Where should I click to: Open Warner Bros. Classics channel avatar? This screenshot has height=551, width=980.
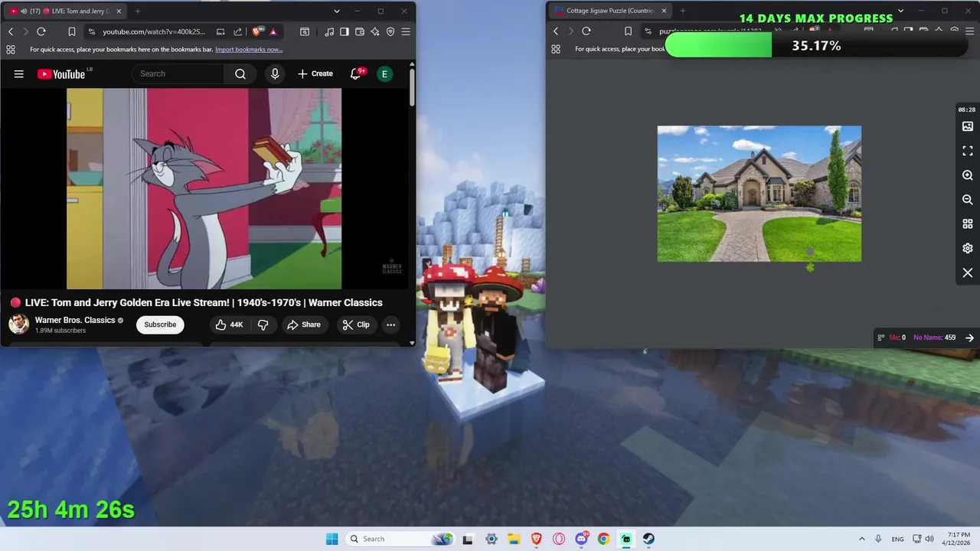coord(19,324)
